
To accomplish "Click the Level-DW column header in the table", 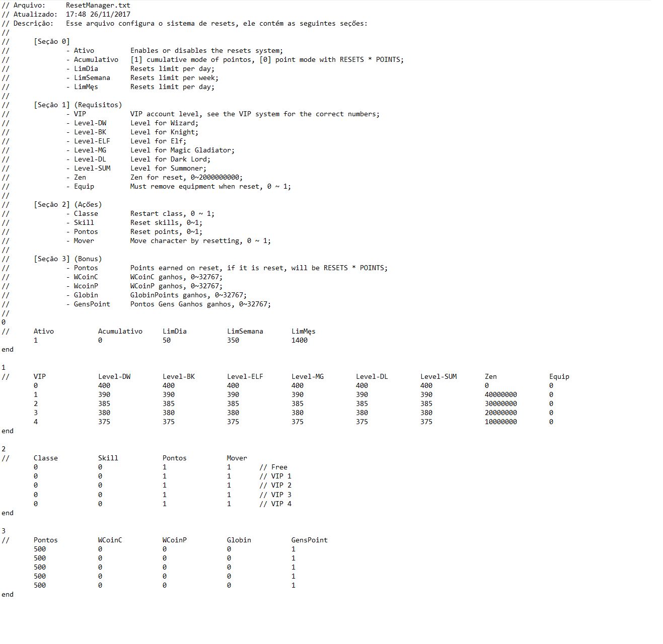I will (114, 377).
